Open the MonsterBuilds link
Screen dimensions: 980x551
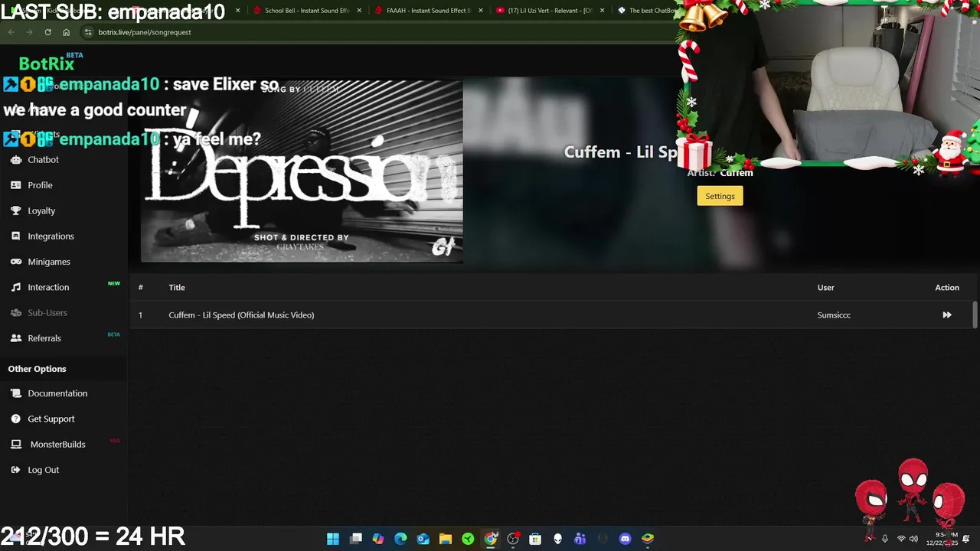pos(57,445)
